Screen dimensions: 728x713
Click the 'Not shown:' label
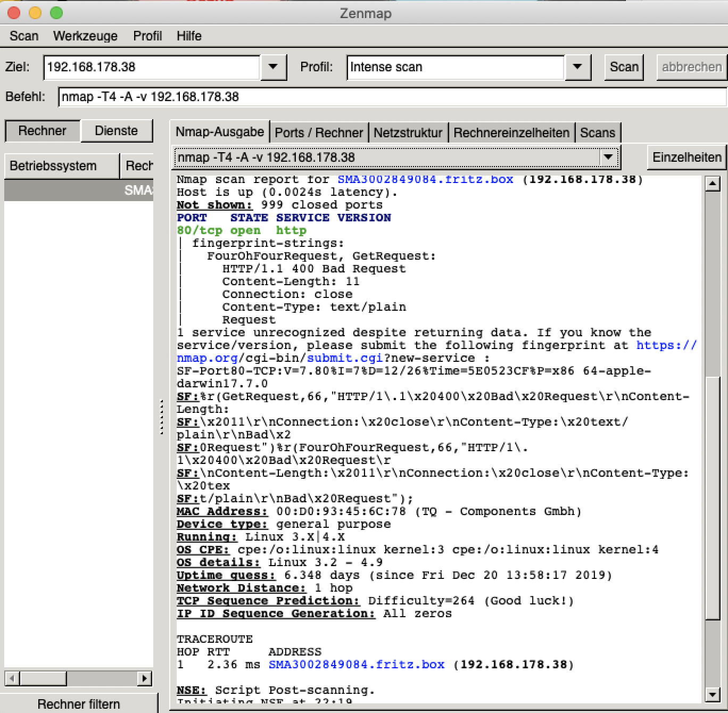click(214, 205)
